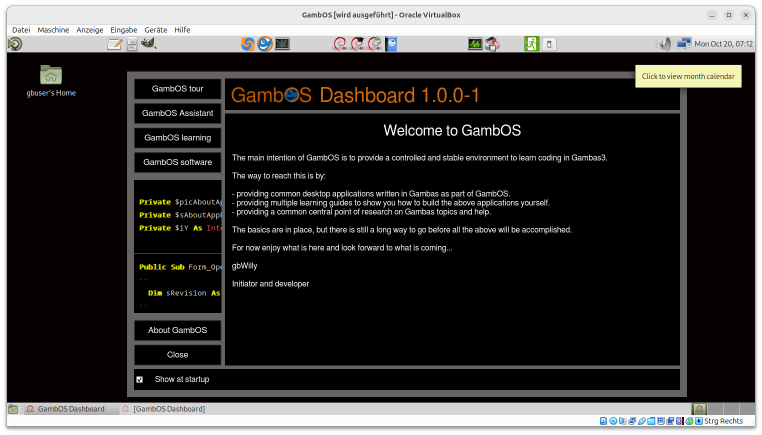Click the About GambOS button

click(x=178, y=331)
